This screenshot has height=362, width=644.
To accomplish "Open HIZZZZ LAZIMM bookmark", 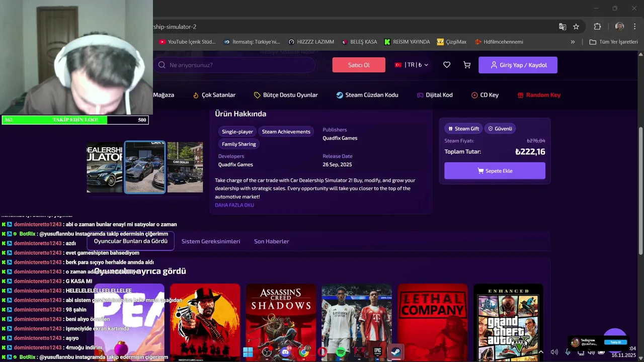I will point(311,42).
